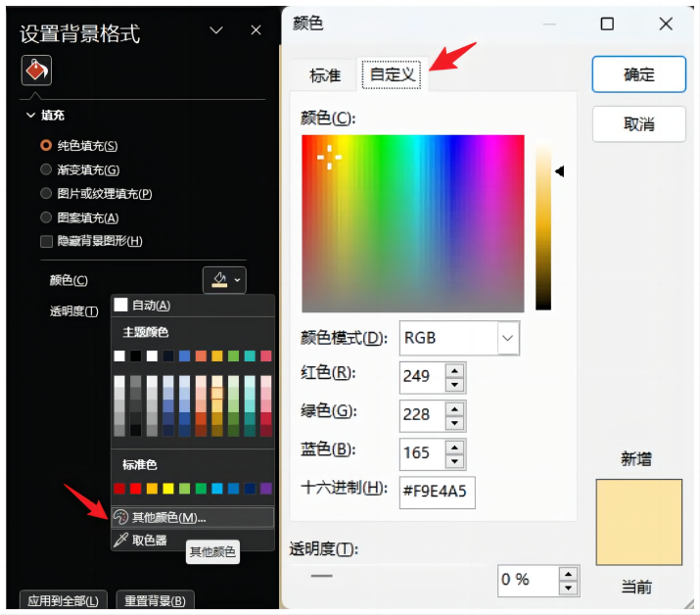This screenshot has height=615, width=700.
Task: Toggle 隐藏背景图形(H) checkbox
Action: 46,242
